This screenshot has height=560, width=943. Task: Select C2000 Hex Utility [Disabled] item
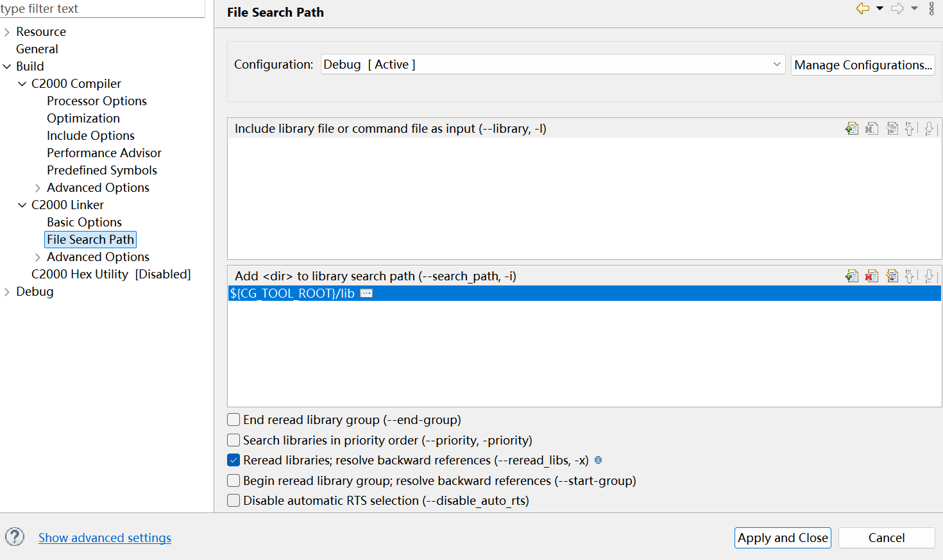(111, 274)
